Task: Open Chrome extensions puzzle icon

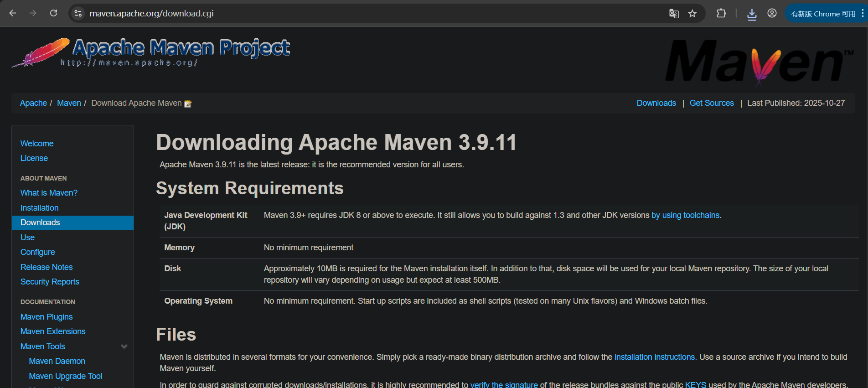Action: tap(721, 13)
